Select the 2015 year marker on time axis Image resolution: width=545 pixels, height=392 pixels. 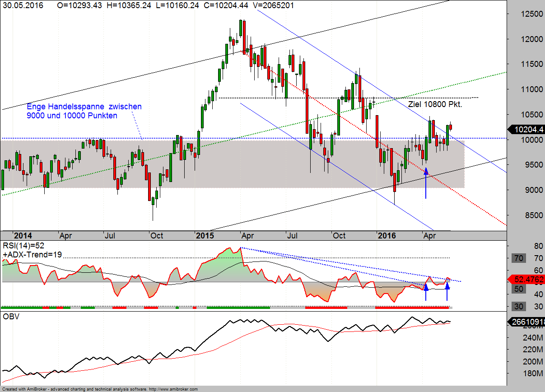coord(206,236)
